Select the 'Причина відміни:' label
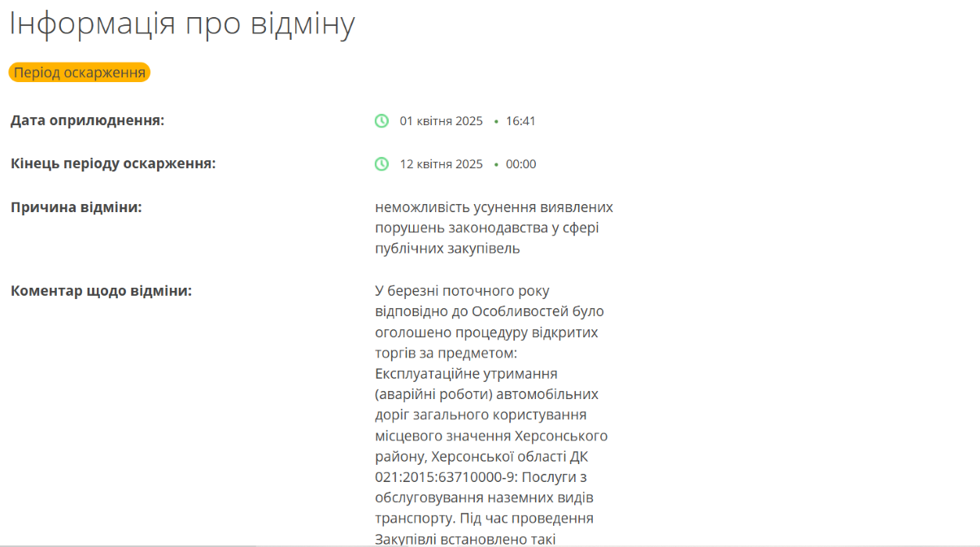 pyautogui.click(x=76, y=207)
